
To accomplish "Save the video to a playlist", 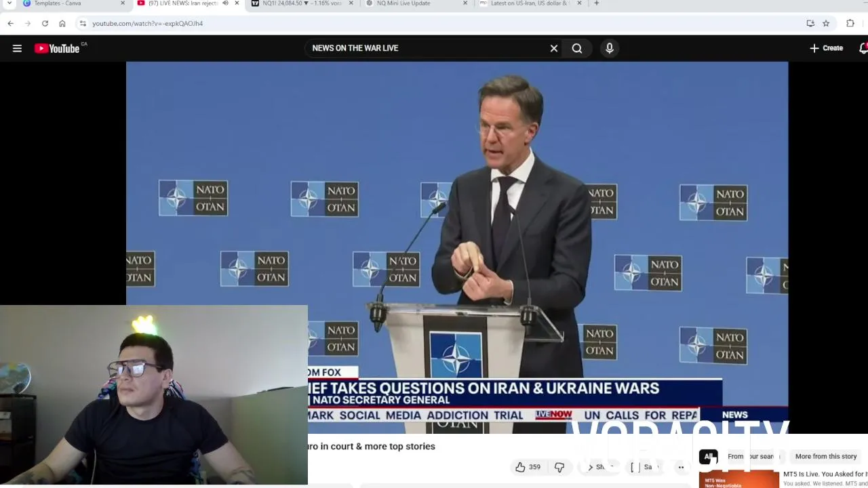I will point(644,467).
